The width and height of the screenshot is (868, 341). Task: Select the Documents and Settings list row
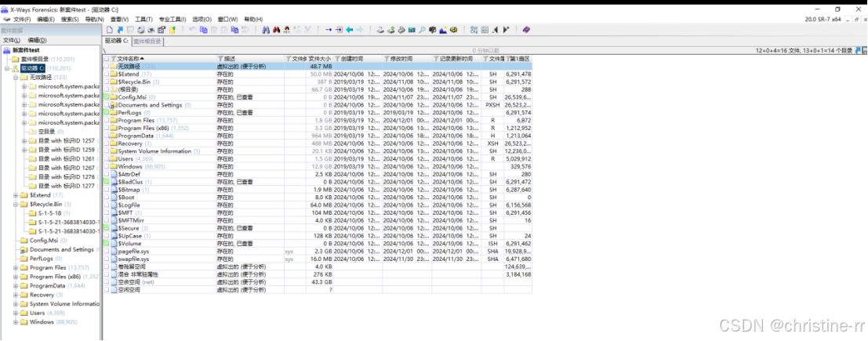point(318,105)
